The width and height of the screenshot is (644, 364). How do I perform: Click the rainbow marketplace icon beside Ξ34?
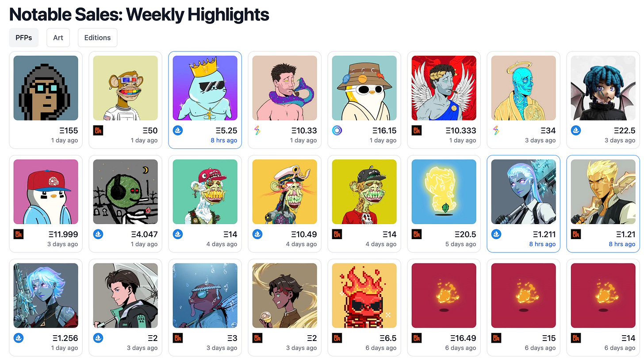(x=496, y=131)
